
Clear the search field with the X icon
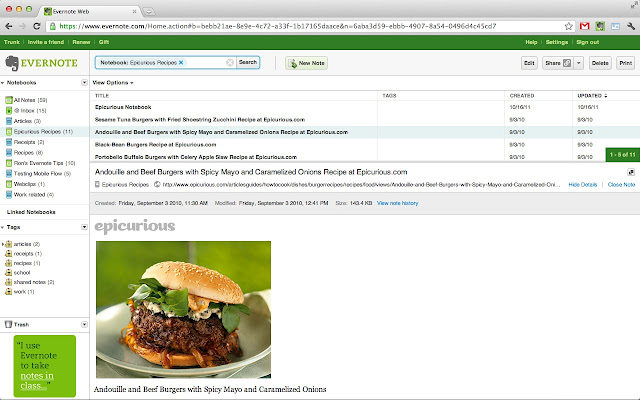click(x=230, y=62)
